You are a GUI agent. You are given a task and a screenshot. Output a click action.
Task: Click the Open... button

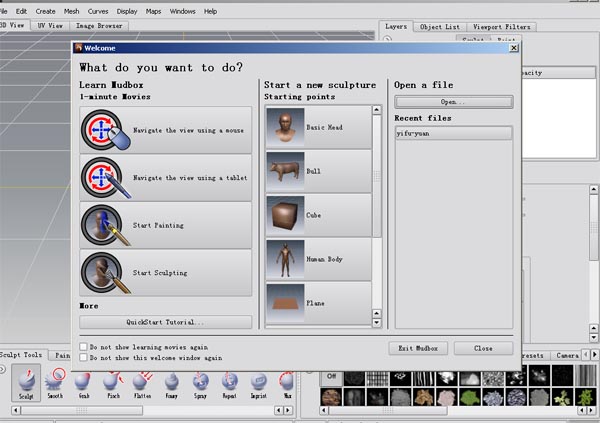pos(453,102)
